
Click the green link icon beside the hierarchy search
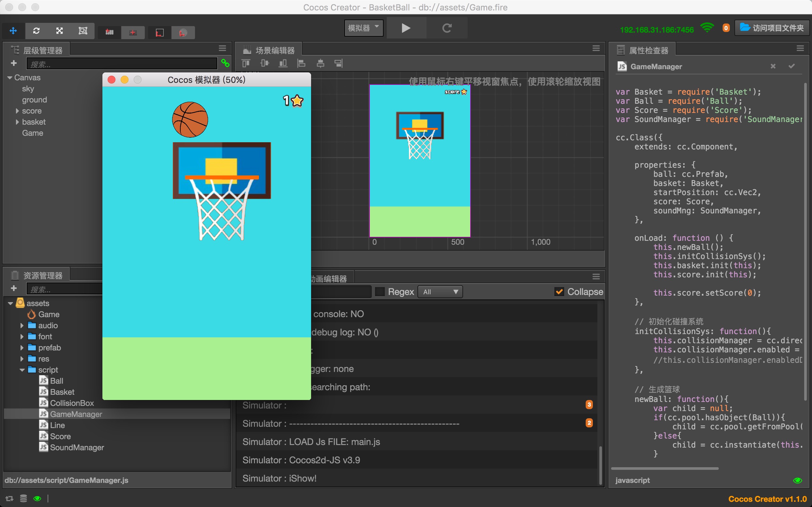coord(225,63)
